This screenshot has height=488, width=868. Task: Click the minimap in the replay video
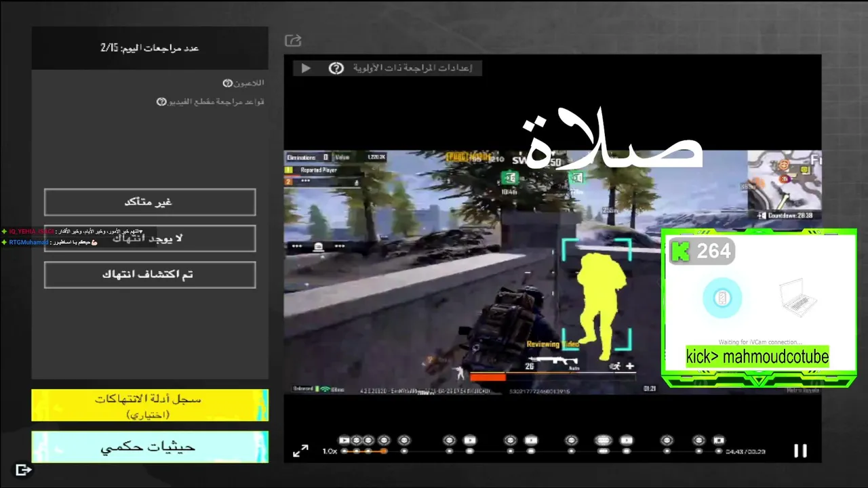coord(784,182)
